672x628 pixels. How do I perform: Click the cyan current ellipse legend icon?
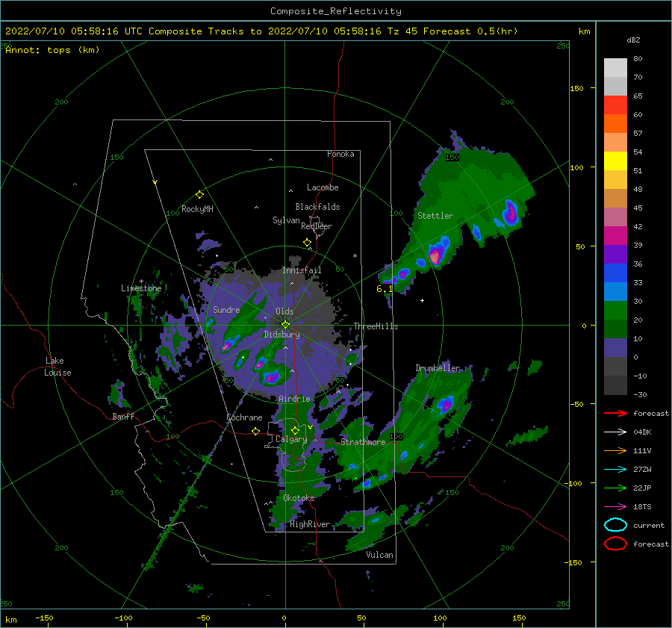coord(615,525)
